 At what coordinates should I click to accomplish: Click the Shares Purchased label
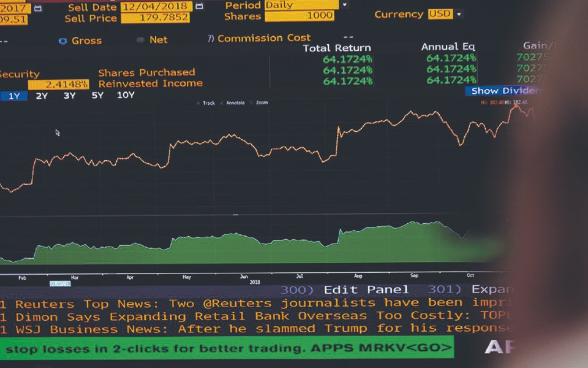coord(146,72)
